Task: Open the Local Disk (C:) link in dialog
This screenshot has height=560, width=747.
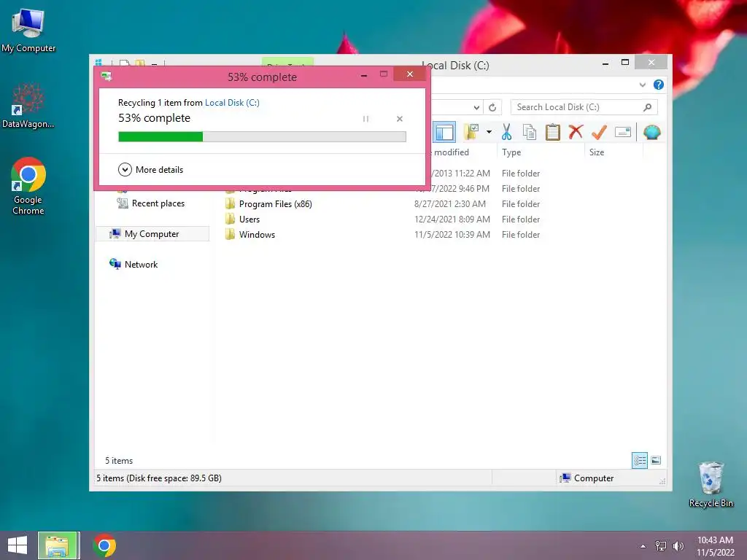Action: click(232, 103)
